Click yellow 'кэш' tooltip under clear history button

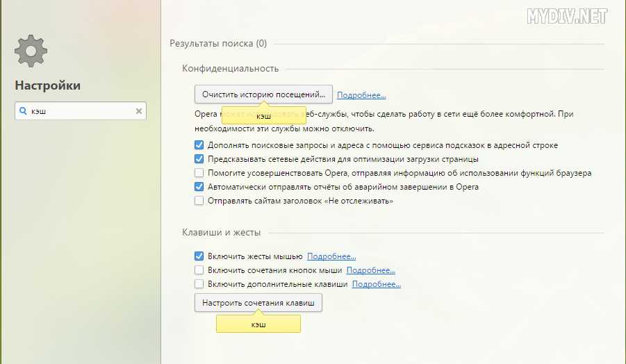[264, 116]
